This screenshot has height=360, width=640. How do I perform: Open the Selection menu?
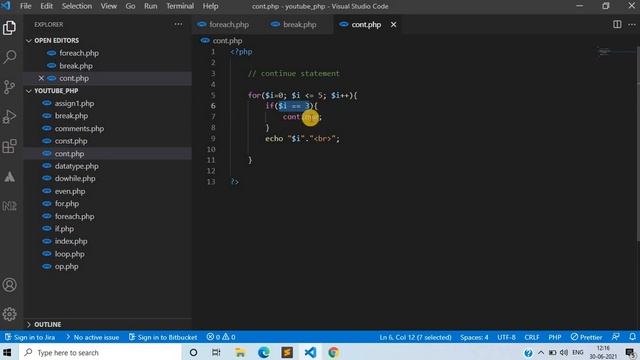pos(77,6)
